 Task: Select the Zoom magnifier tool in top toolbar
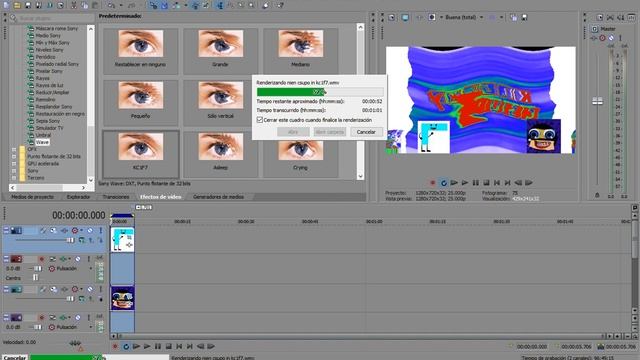point(251,5)
